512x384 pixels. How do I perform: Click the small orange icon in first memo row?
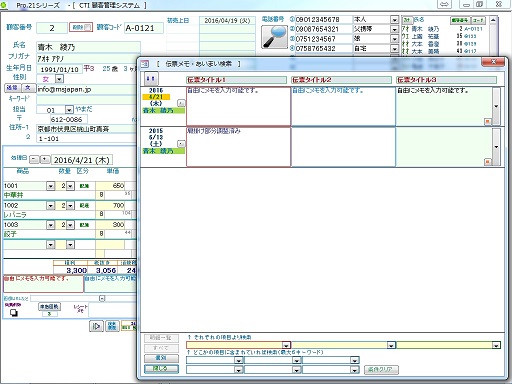(x=487, y=121)
